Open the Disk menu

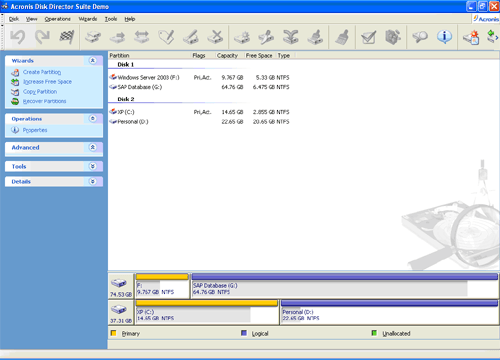(x=14, y=19)
